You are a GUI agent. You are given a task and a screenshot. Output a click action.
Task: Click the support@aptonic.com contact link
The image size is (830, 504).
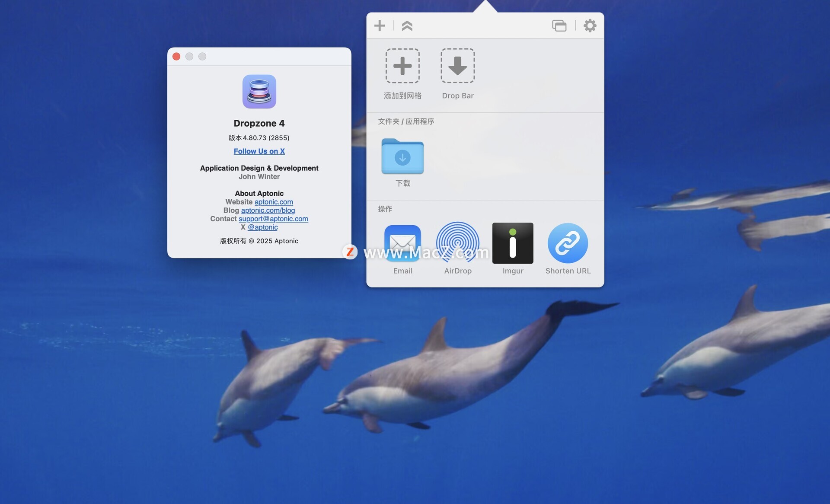point(273,219)
